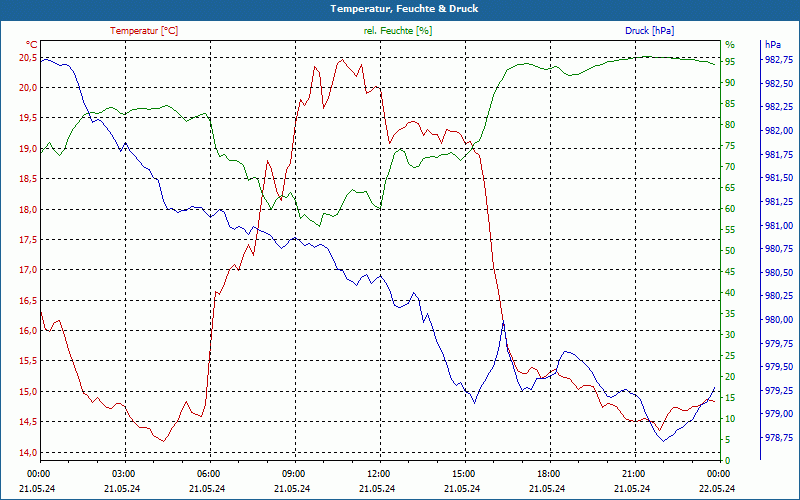The image size is (800, 500).
Task: Click pressure axis value 979,25
Action: click(779, 390)
